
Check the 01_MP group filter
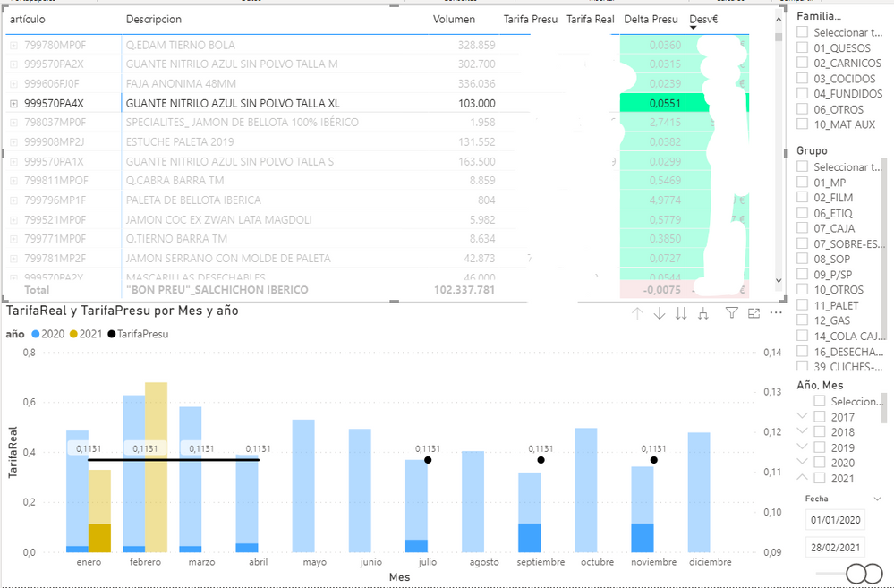(802, 182)
